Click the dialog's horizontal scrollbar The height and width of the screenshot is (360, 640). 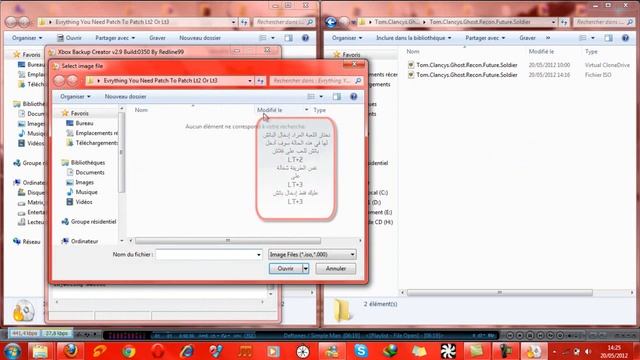coord(228,241)
